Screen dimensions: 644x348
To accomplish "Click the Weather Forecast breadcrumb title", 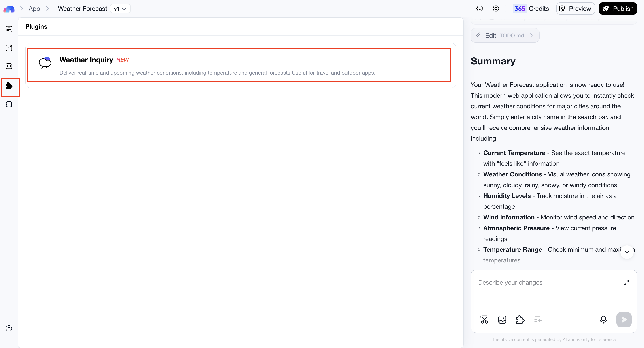I will (82, 9).
